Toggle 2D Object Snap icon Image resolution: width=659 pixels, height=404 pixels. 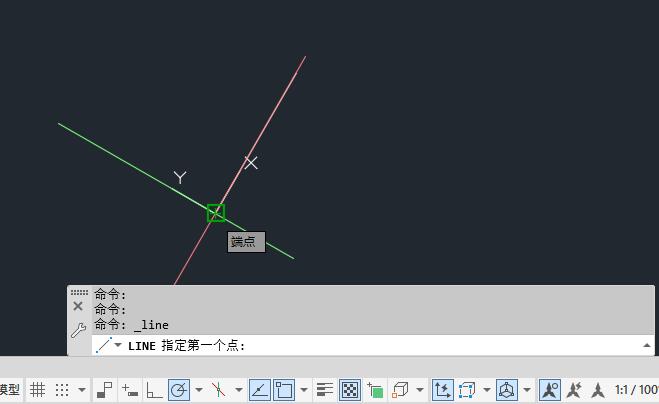(284, 390)
